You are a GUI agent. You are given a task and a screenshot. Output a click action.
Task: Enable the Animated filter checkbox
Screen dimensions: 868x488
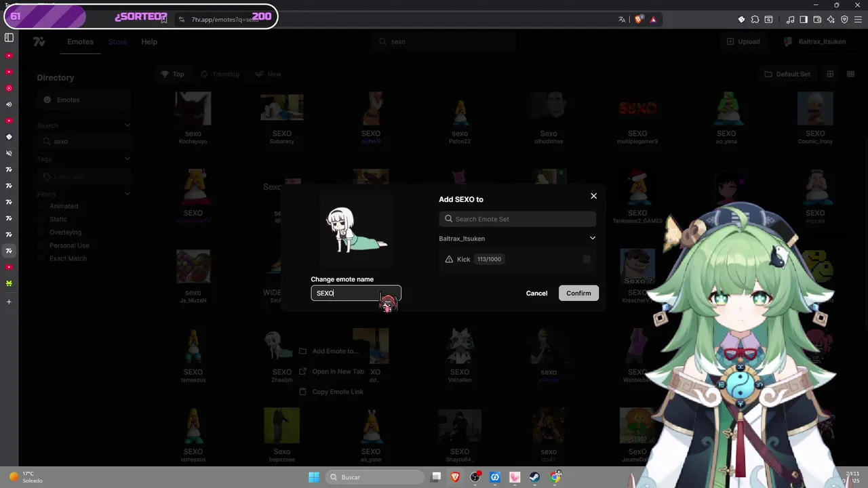[x=43, y=206]
